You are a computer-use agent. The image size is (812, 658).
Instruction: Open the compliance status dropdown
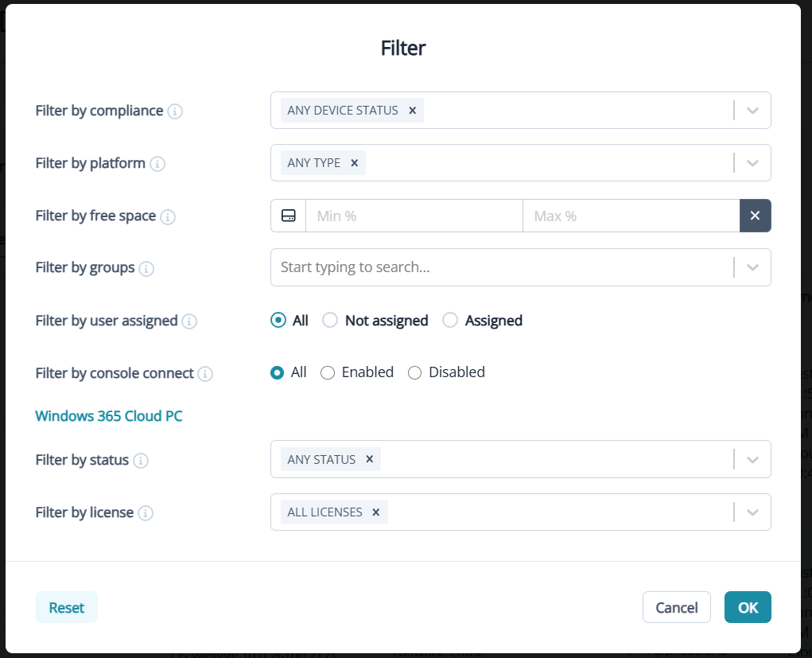752,110
